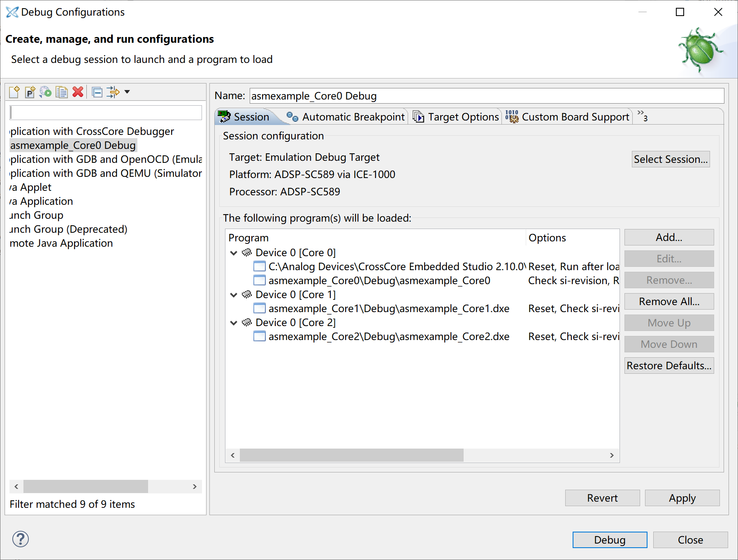Click Restore Defaults... button
The height and width of the screenshot is (560, 738).
coord(669,366)
